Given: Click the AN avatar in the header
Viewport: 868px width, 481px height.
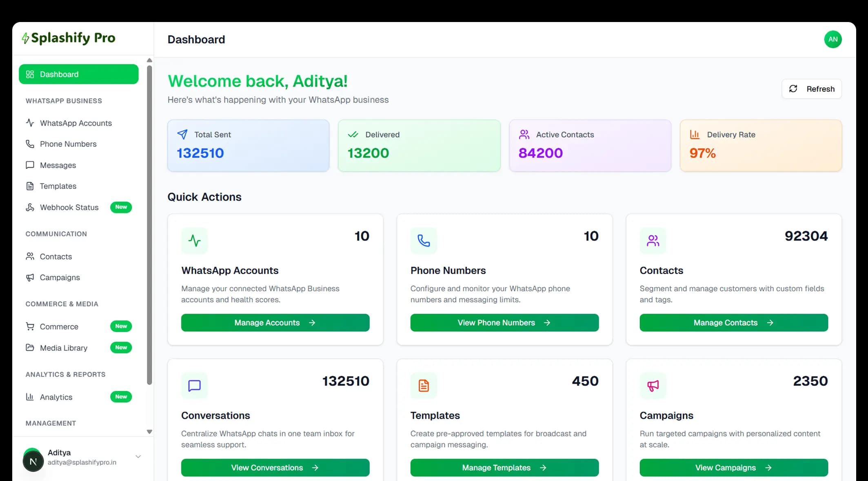Looking at the screenshot, I should [832, 40].
